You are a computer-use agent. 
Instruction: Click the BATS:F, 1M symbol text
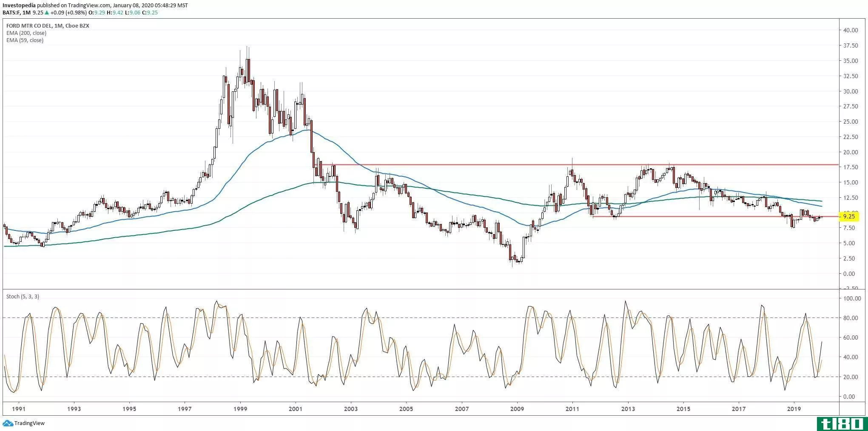(x=17, y=13)
